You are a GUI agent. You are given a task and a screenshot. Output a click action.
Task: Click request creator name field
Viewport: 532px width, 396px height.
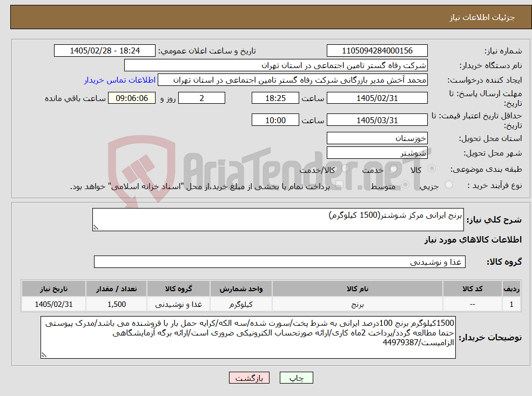[x=292, y=80]
